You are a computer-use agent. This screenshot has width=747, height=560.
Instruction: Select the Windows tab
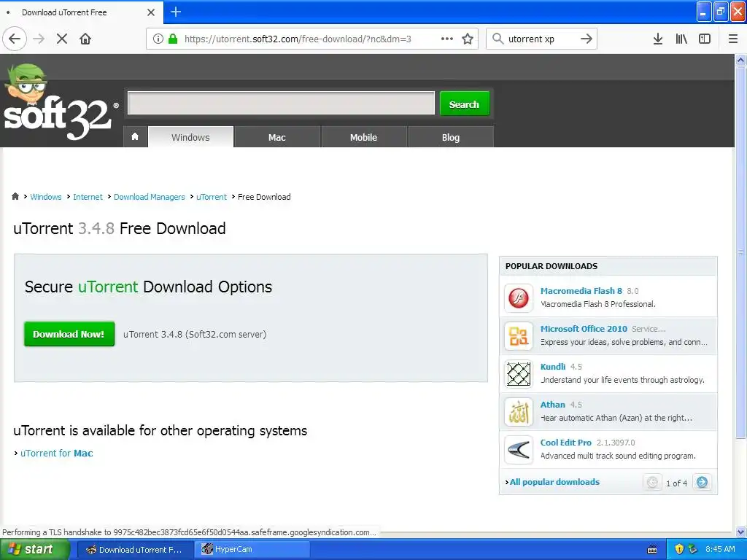[190, 137]
